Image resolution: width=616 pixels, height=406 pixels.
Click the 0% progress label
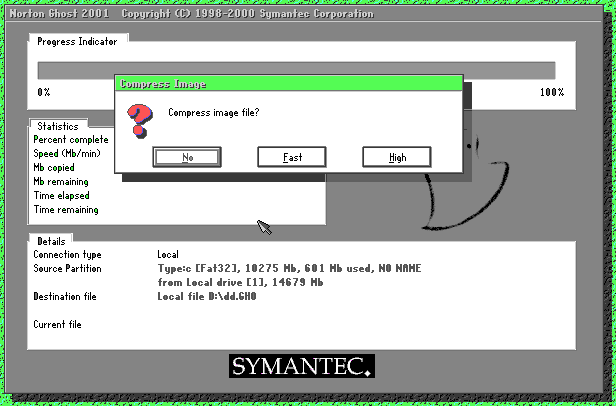(44, 92)
